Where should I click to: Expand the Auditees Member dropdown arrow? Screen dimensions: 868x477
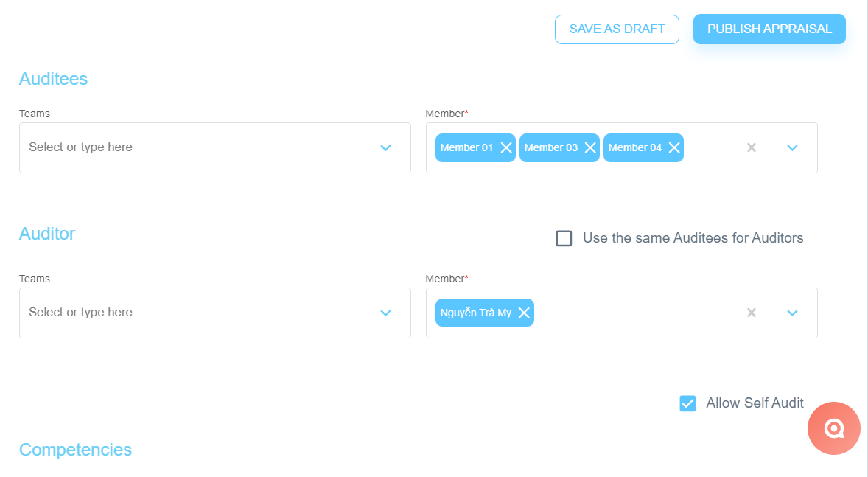click(792, 148)
